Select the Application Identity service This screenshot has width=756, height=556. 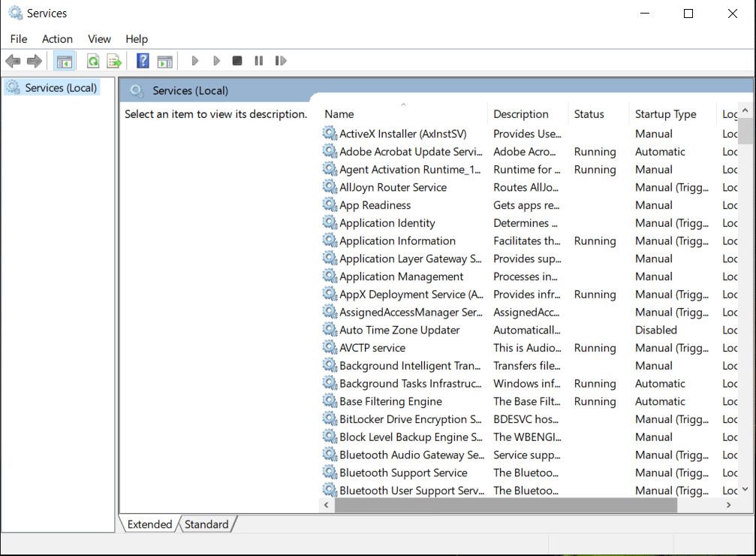coord(529,223)
